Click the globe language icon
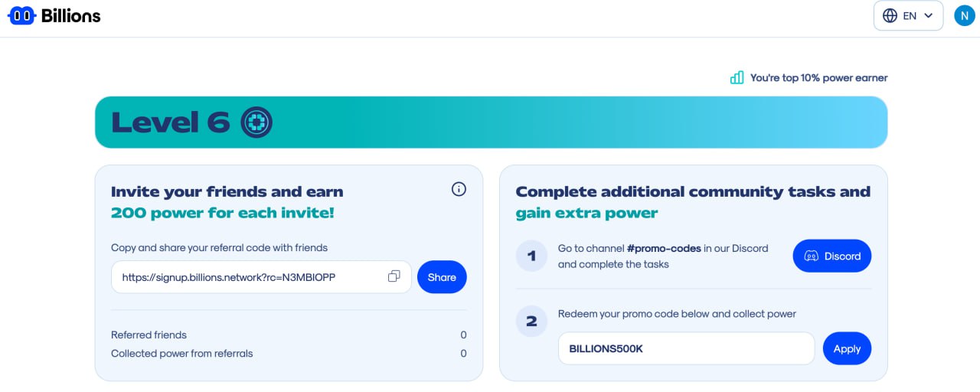This screenshot has width=980, height=392. point(890,15)
